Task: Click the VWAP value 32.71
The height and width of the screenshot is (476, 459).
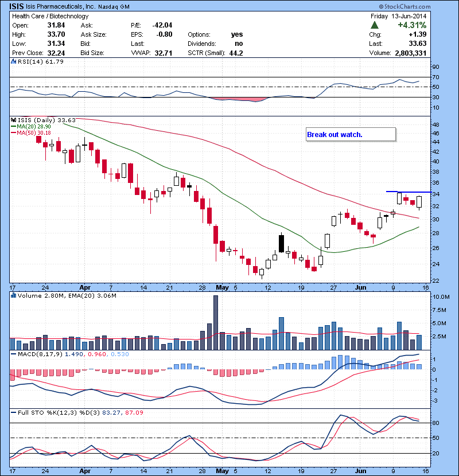Action: coord(164,53)
